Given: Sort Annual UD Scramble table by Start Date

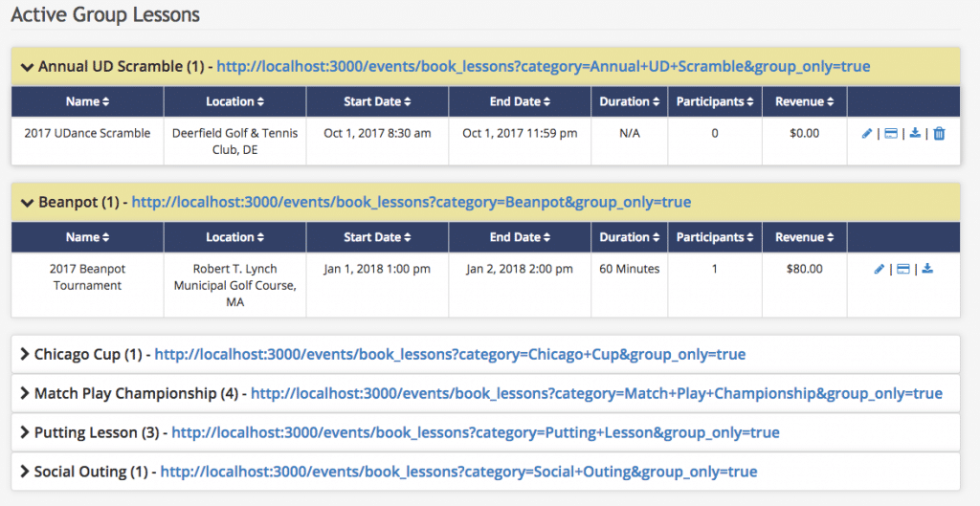Looking at the screenshot, I should tap(377, 101).
